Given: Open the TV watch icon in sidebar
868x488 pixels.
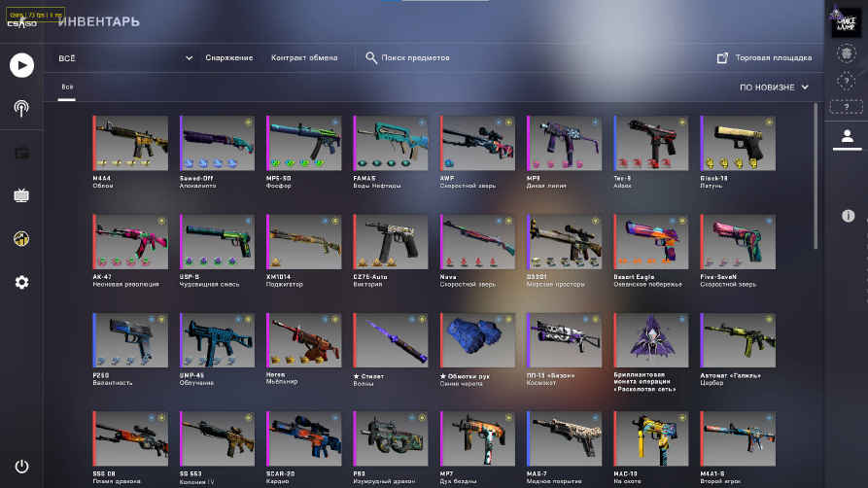Looking at the screenshot, I should (x=21, y=195).
